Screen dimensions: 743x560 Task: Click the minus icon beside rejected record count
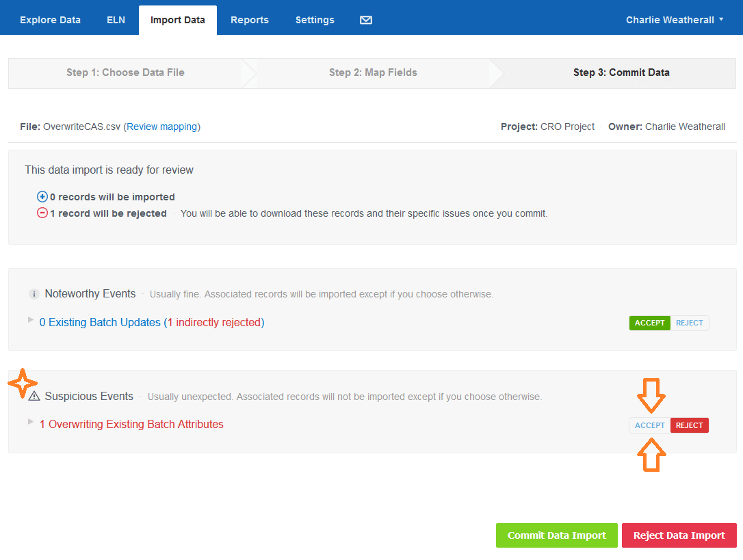tap(42, 213)
